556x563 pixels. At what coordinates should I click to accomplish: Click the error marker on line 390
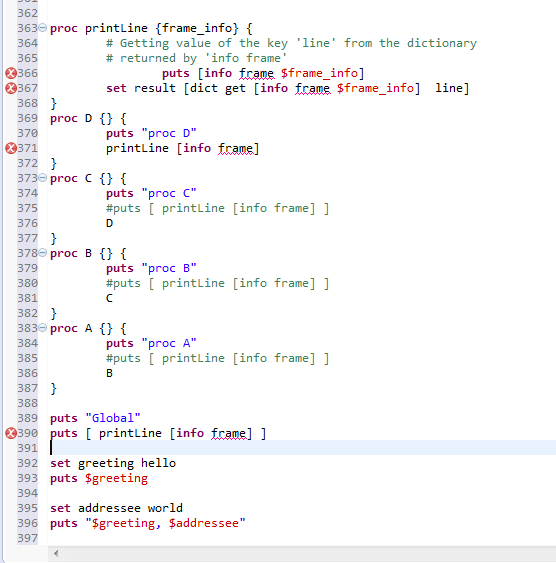(11, 433)
